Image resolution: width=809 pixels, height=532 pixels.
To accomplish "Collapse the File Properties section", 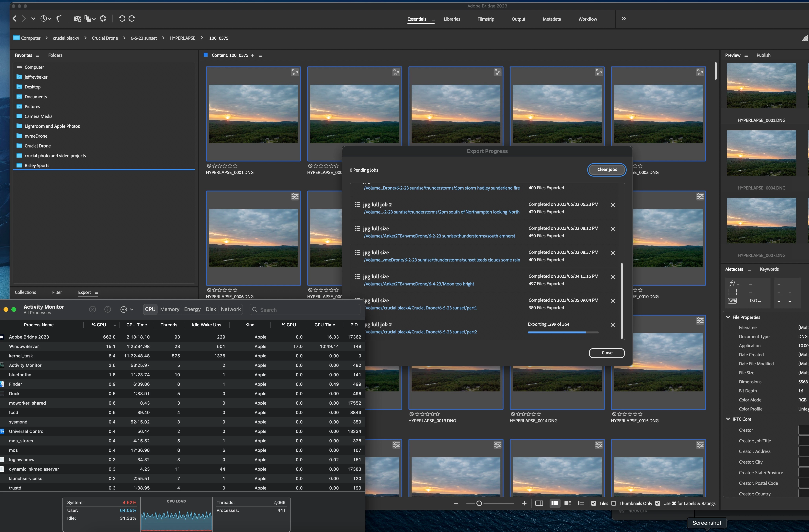I will pyautogui.click(x=728, y=317).
